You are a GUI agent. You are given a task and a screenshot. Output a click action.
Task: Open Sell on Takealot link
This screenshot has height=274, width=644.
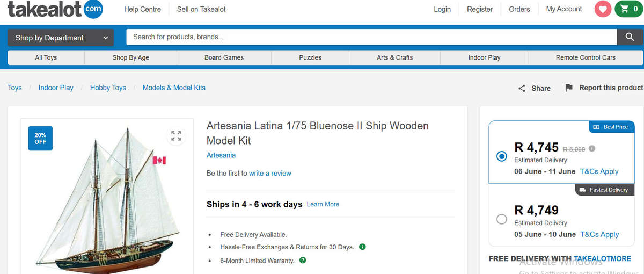[x=201, y=9]
